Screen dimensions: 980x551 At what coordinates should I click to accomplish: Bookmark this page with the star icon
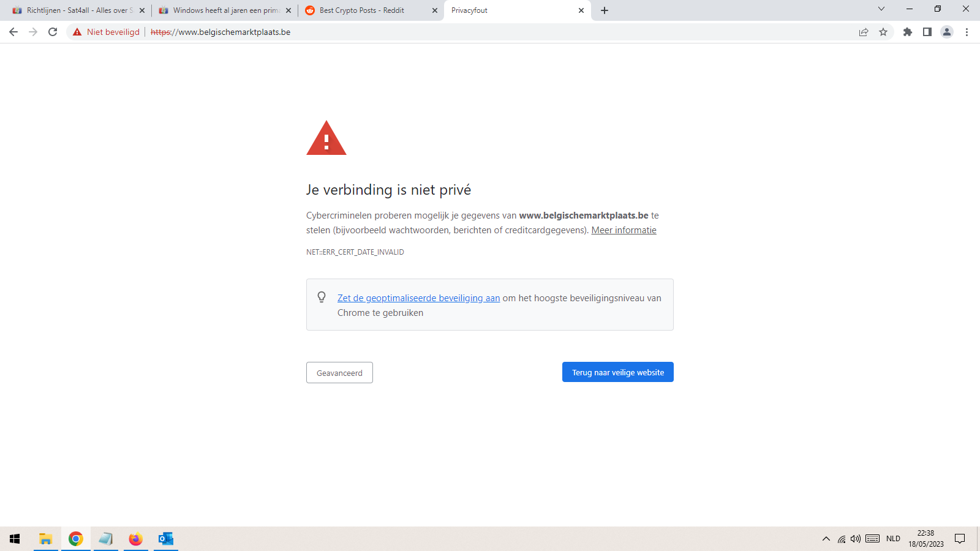883,32
